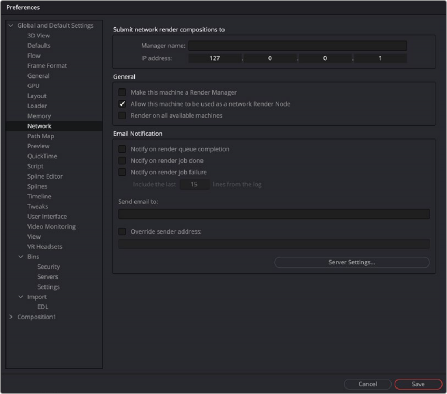Image resolution: width=447 pixels, height=394 pixels.
Task: Open Flow preferences
Action: (x=34, y=55)
